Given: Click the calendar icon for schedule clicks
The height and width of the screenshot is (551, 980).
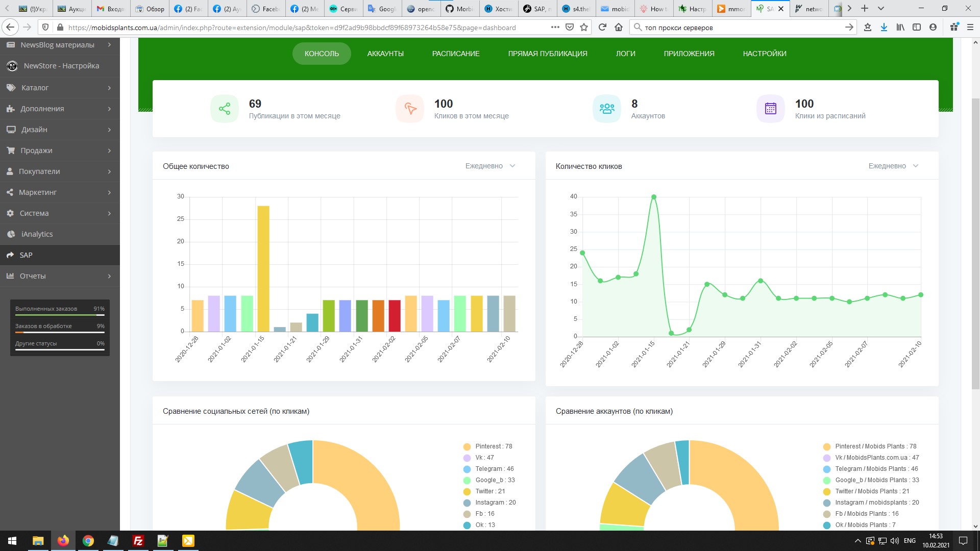Looking at the screenshot, I should (771, 109).
